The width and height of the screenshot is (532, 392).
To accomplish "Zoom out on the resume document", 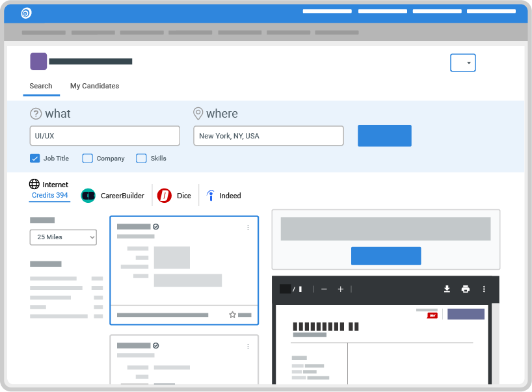I will [324, 289].
